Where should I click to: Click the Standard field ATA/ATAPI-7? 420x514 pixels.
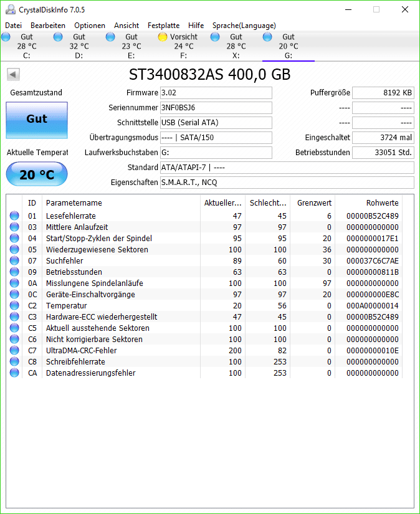[287, 168]
